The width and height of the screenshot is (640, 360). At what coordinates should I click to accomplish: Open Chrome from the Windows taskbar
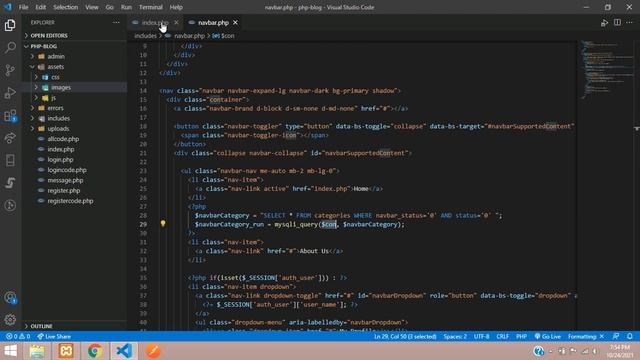coord(95,351)
